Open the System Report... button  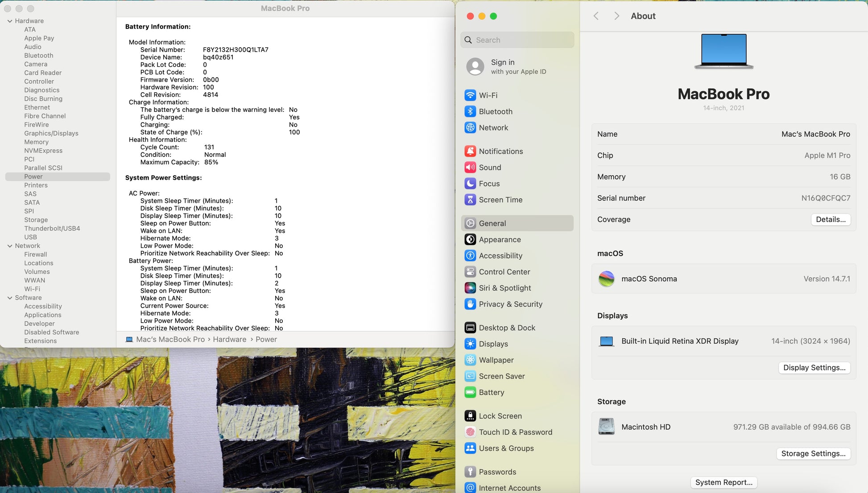click(723, 482)
